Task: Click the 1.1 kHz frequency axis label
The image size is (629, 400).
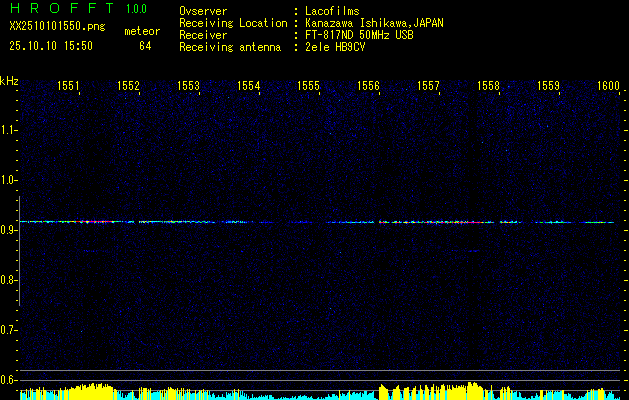Action: point(8,130)
